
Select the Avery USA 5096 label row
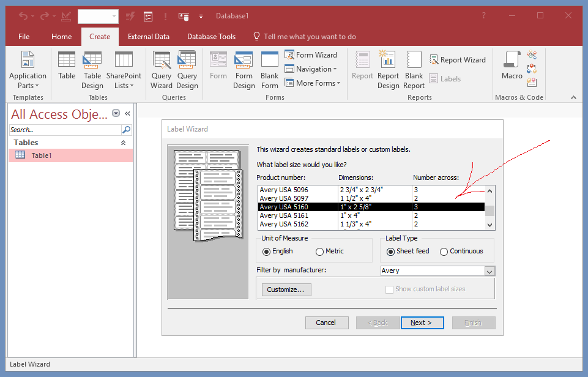[x=371, y=190]
